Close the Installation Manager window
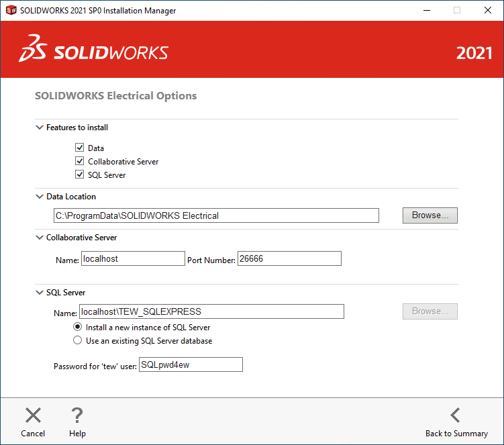 coord(488,10)
